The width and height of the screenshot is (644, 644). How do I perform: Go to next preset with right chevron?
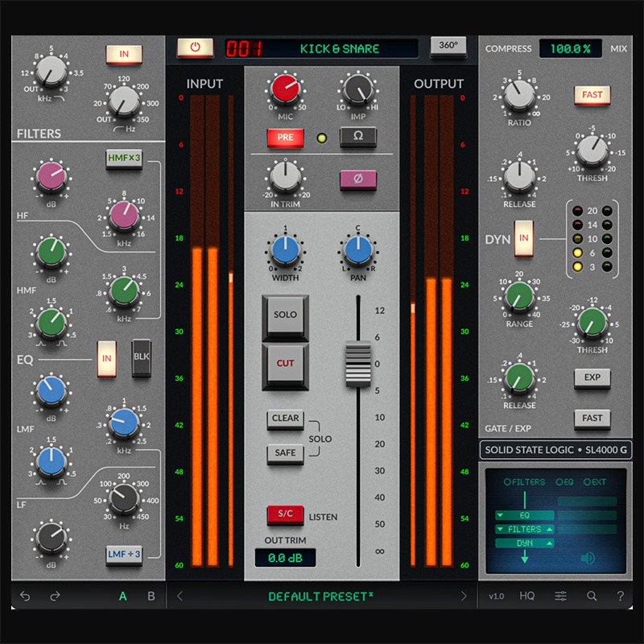pyautogui.click(x=464, y=596)
